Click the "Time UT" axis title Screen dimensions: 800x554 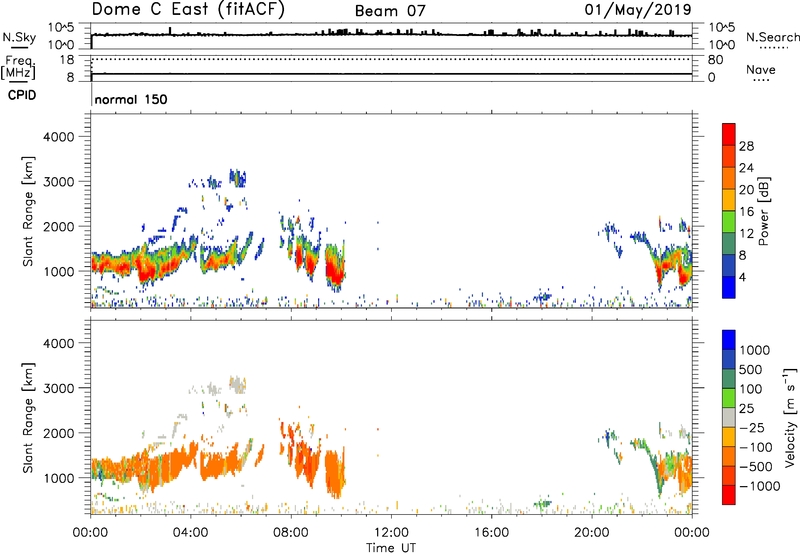click(x=391, y=548)
